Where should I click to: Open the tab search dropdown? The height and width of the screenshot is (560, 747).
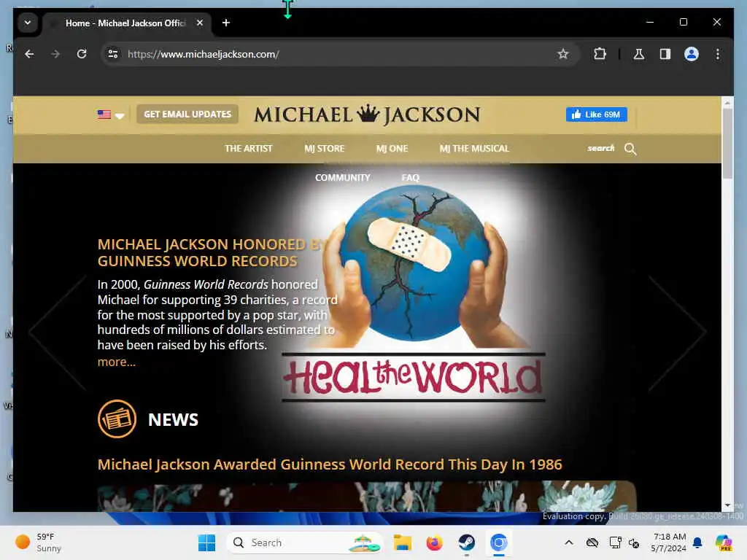(28, 23)
